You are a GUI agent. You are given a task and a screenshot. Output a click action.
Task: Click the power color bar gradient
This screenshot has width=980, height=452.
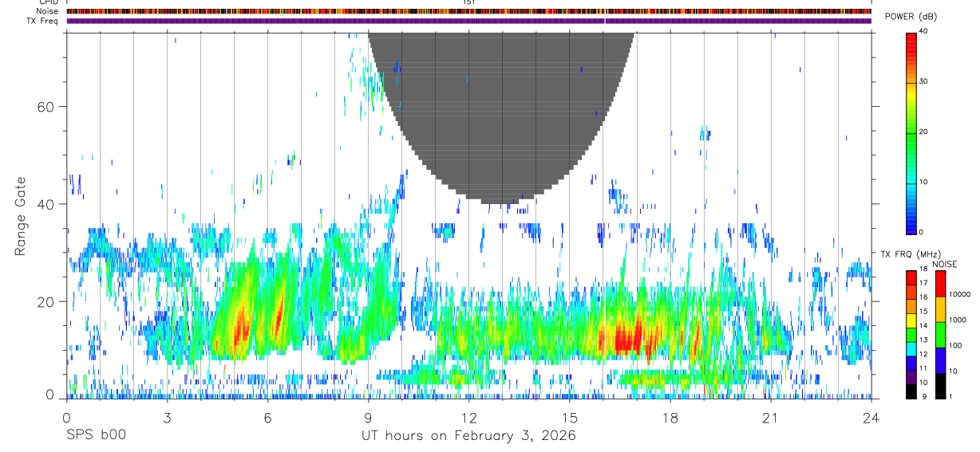(x=911, y=132)
